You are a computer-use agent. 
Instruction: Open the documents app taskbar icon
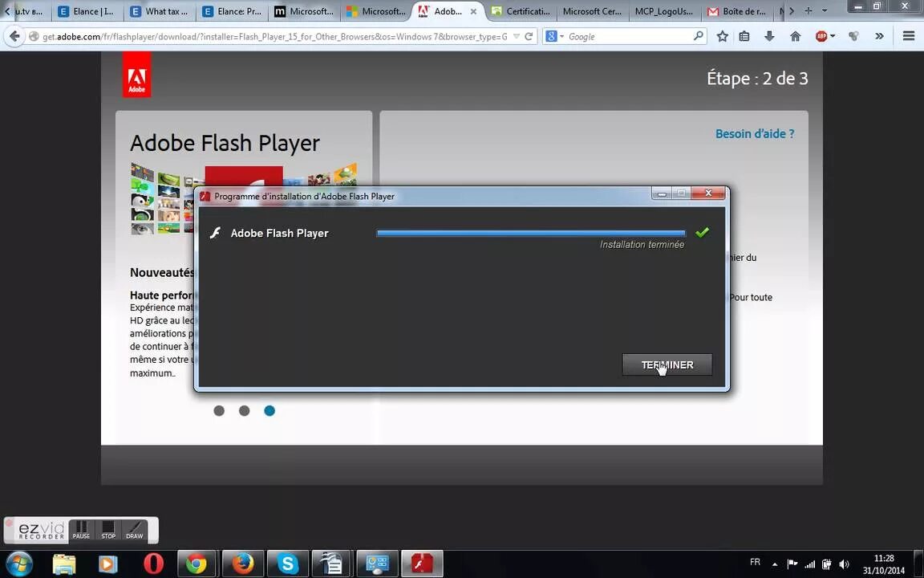point(332,564)
